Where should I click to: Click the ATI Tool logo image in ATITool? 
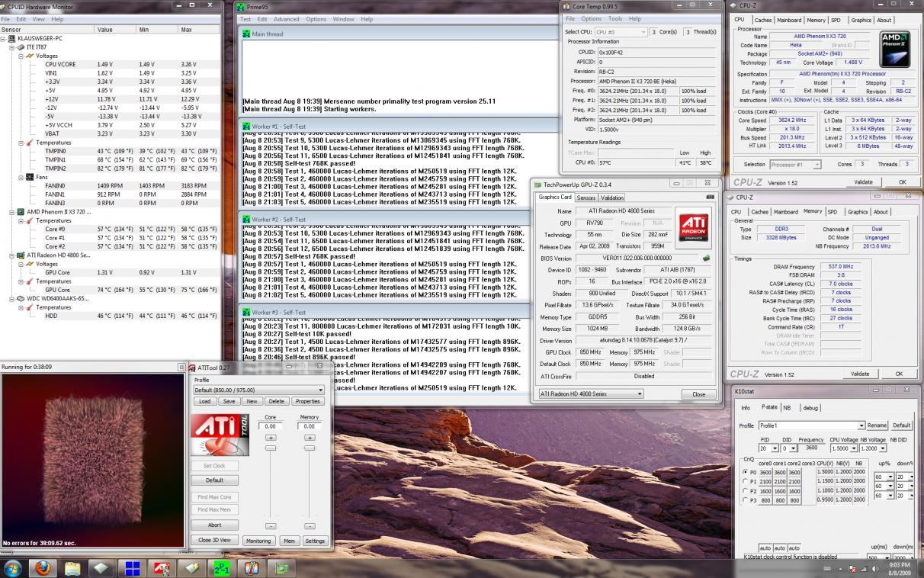220,435
